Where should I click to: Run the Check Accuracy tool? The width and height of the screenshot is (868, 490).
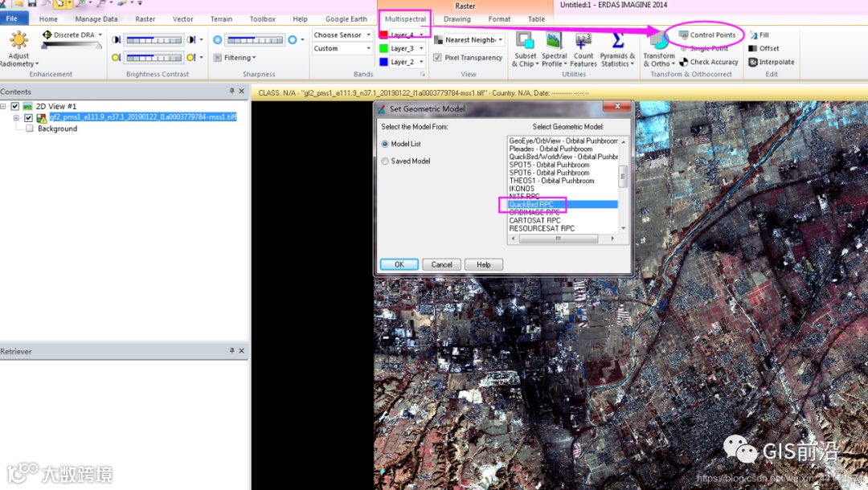click(709, 62)
